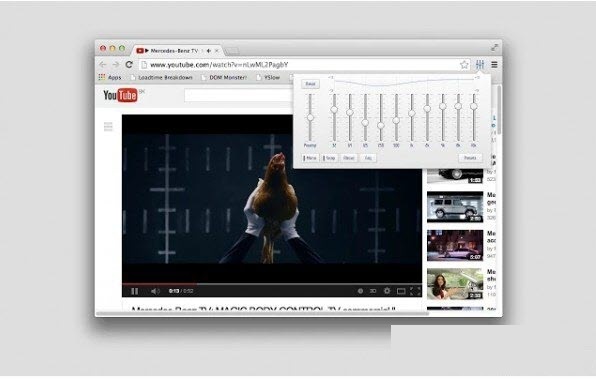
Task: Switch to theater mode in player
Action: tap(401, 291)
